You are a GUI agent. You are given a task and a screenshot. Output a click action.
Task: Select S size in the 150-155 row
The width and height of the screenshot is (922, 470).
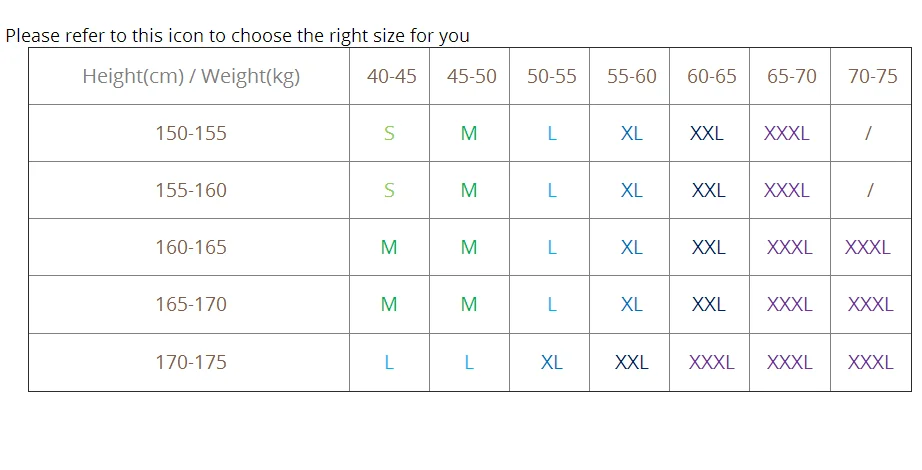coord(389,134)
